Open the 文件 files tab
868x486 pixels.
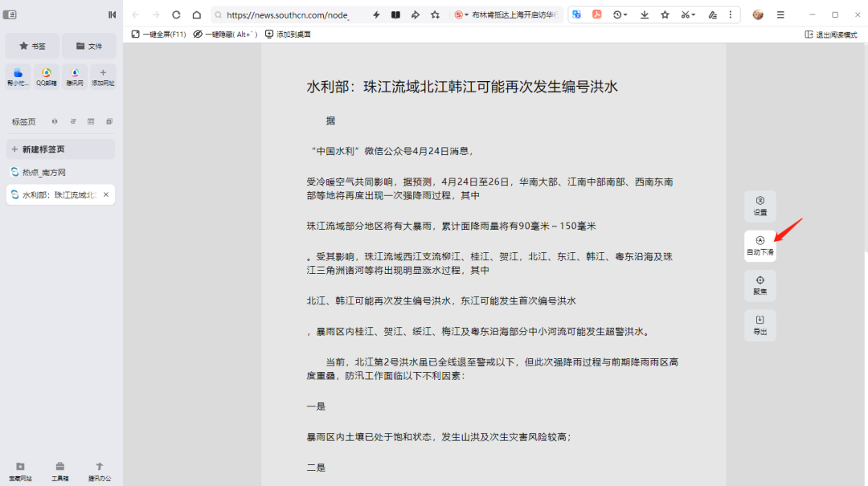tap(89, 46)
